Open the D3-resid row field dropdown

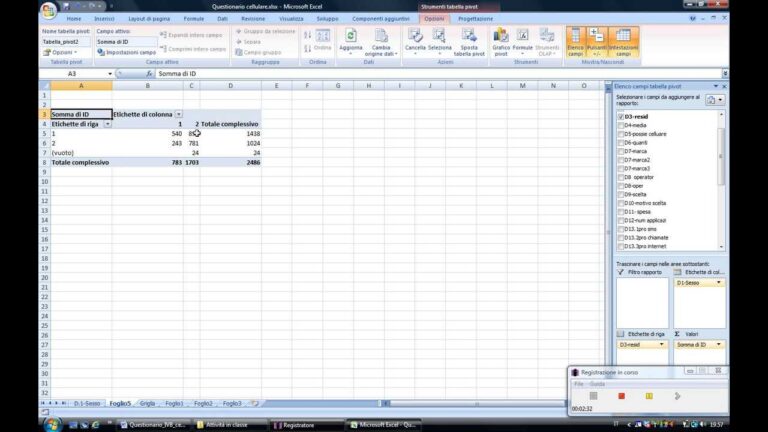(661, 344)
